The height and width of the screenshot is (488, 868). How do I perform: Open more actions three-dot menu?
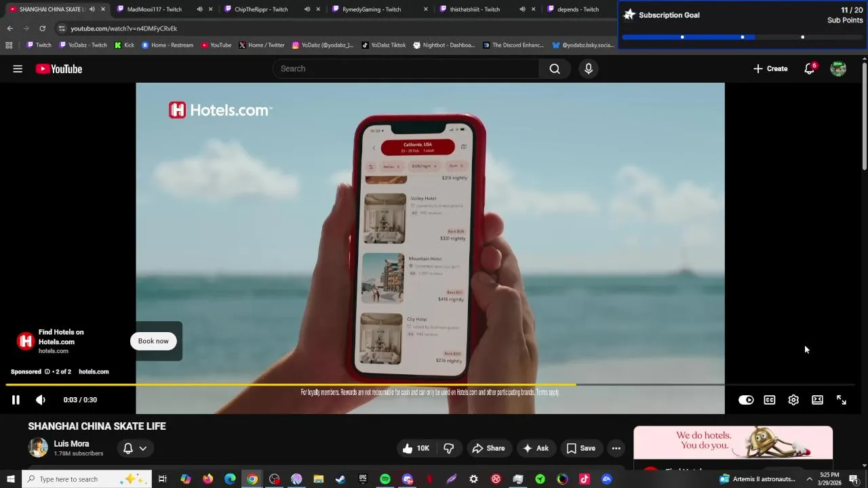click(x=616, y=448)
